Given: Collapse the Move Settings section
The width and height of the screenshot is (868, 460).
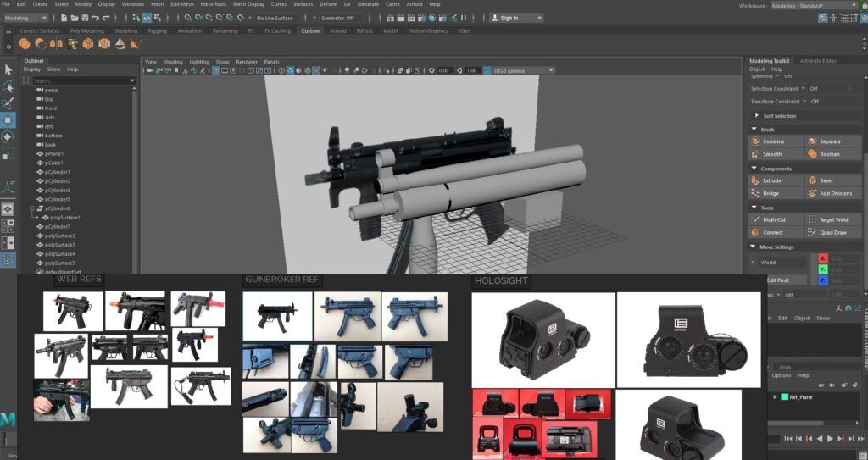Looking at the screenshot, I should 754,247.
